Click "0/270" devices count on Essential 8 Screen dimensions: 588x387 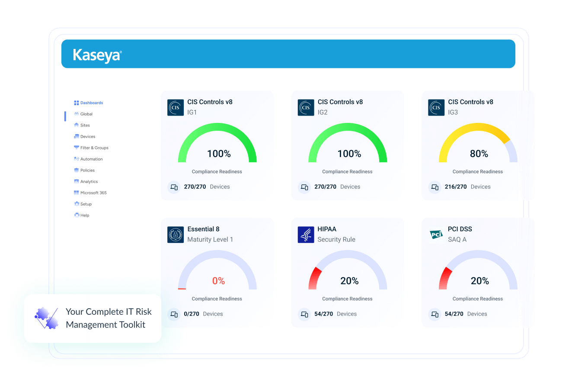point(192,314)
